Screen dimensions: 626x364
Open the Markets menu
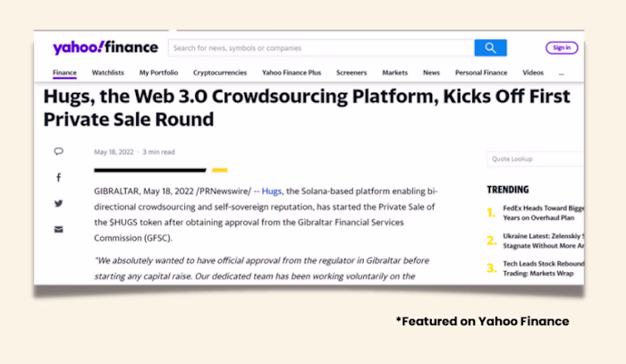click(394, 72)
